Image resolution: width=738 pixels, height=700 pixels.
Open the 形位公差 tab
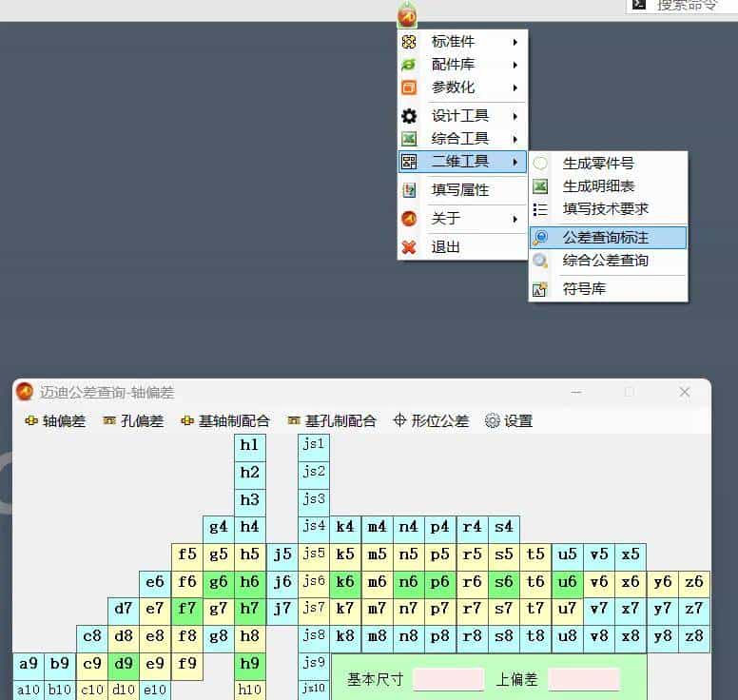pos(431,420)
